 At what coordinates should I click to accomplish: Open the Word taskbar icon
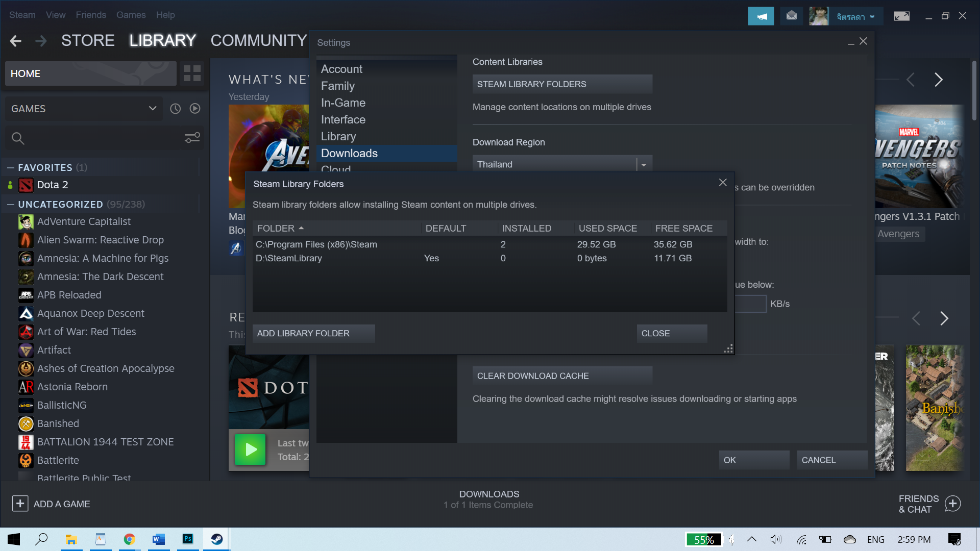(x=159, y=539)
